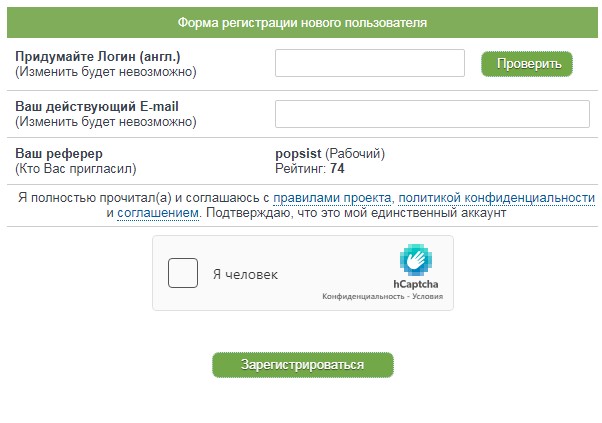Click the hCaptcha hand logo icon
This screenshot has width=602, height=423.
[x=415, y=261]
